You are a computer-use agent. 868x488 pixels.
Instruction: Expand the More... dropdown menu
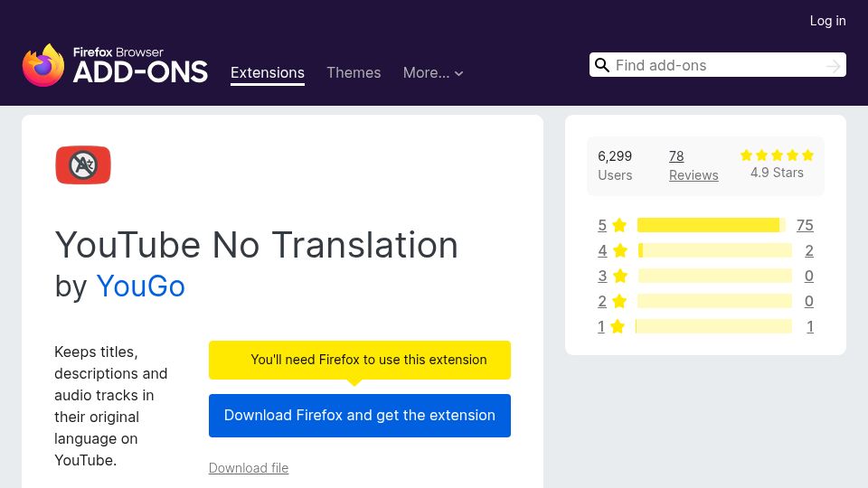click(x=433, y=73)
